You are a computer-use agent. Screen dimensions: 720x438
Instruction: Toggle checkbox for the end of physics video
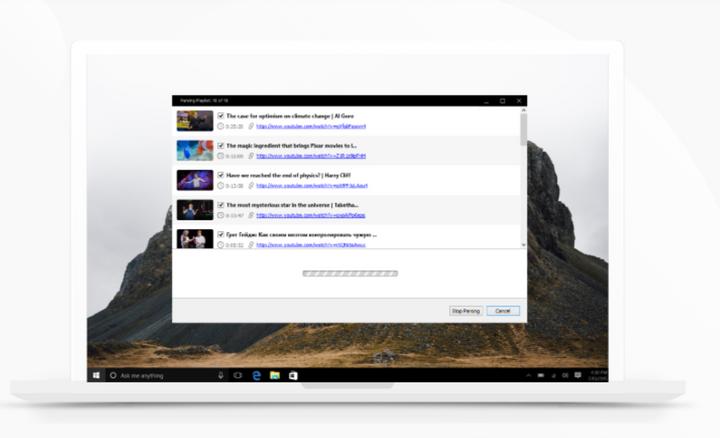220,175
